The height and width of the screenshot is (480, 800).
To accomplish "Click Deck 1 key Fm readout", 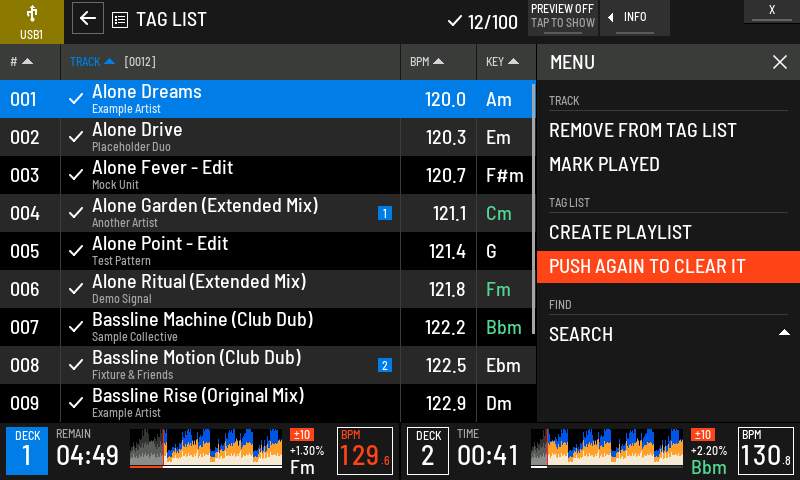I will coord(303,467).
